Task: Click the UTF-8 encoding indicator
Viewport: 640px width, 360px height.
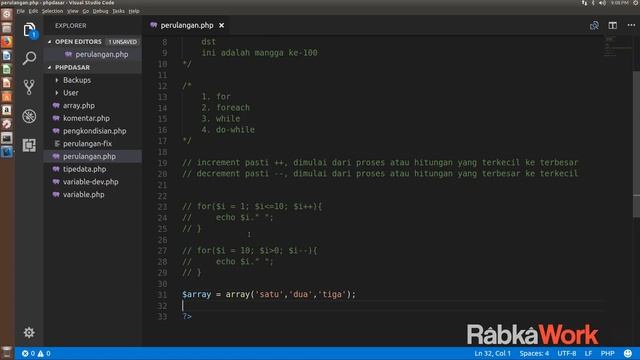Action: point(567,353)
